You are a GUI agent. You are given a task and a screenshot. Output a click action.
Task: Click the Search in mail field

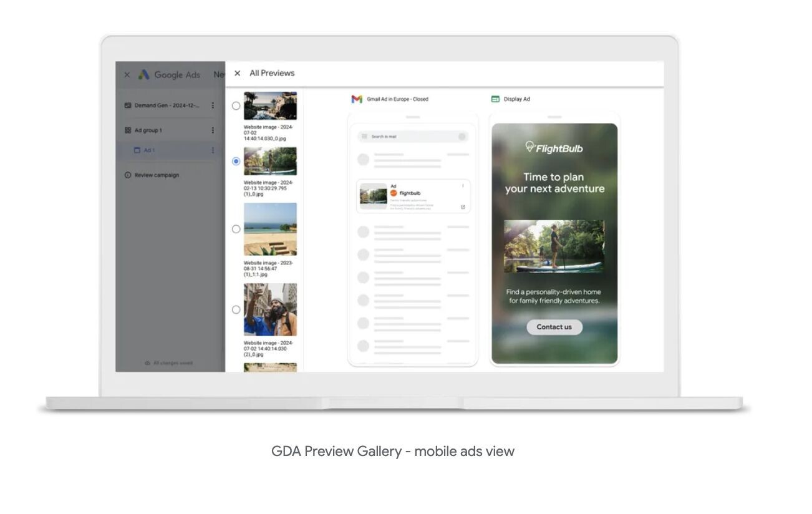(412, 137)
